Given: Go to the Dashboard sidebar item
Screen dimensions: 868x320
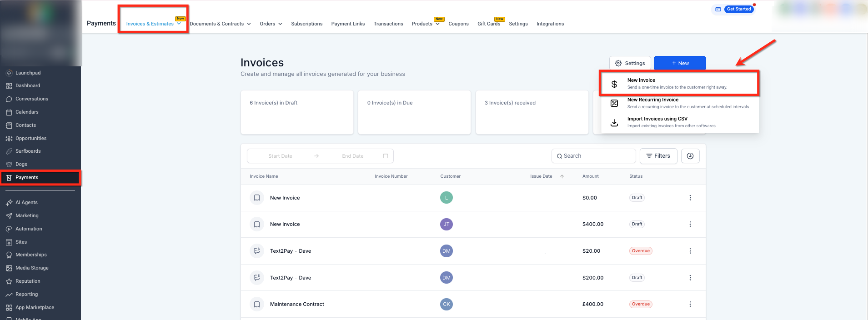Looking at the screenshot, I should click(x=28, y=85).
